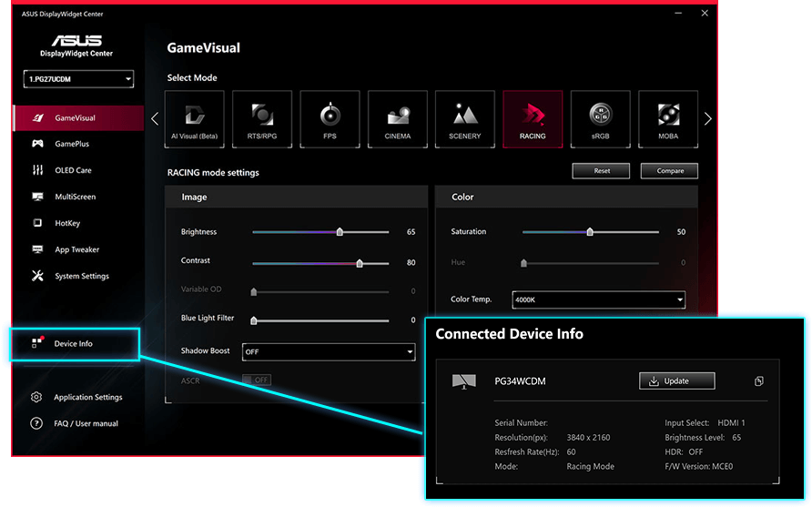This screenshot has height=507, width=812.
Task: Select the RACING GameVisual mode icon
Action: coord(533,119)
